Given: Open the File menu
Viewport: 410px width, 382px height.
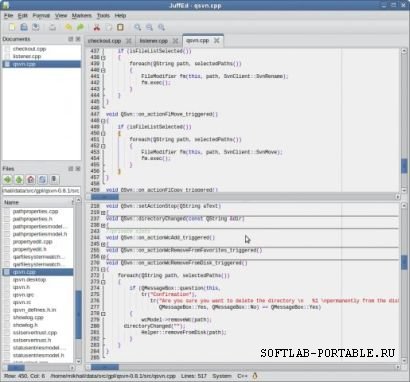Looking at the screenshot, I should pos(8,16).
